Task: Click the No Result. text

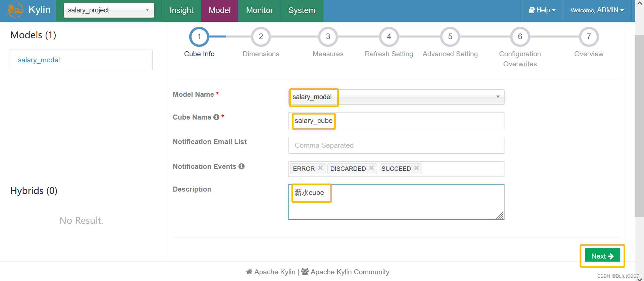Action: click(x=82, y=220)
